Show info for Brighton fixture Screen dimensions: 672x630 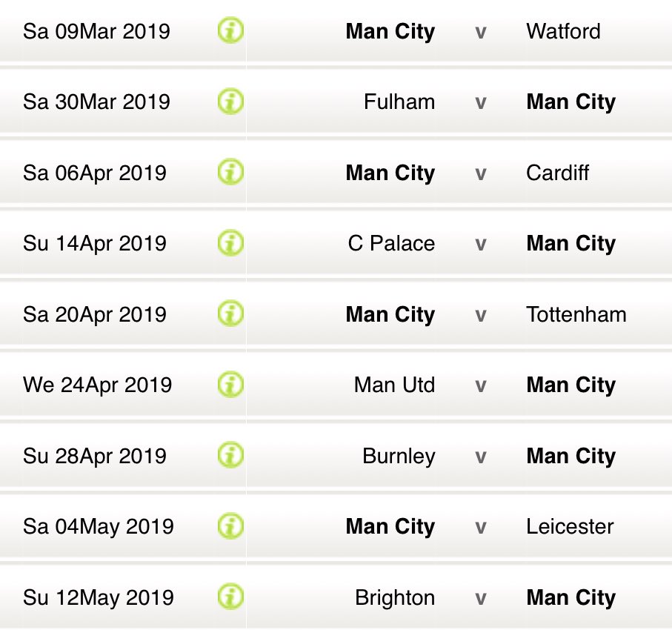(x=230, y=597)
